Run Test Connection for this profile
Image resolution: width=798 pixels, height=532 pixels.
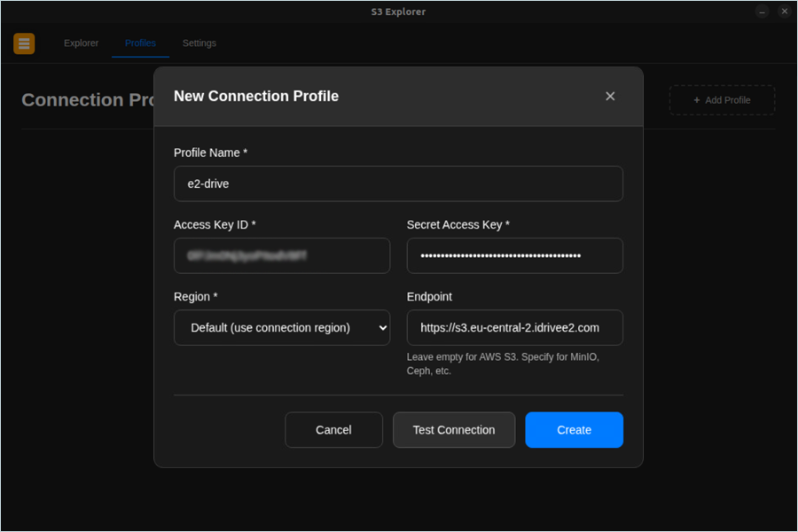coord(454,430)
